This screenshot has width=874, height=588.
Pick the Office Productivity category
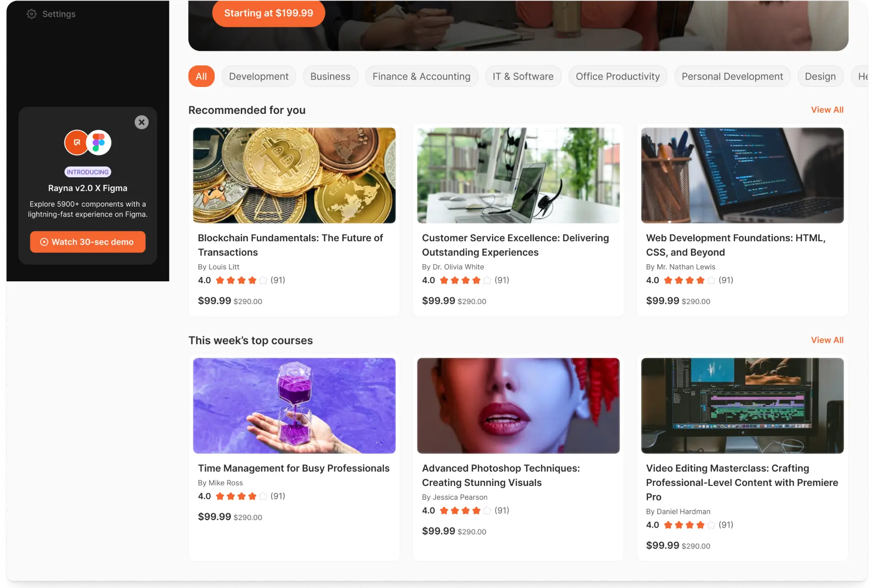coord(617,76)
